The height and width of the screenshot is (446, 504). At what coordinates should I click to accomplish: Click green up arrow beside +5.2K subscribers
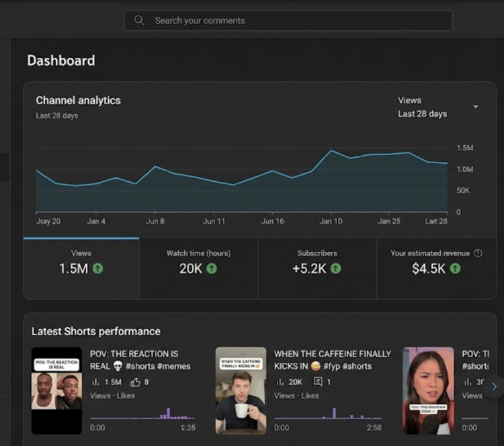pyautogui.click(x=335, y=269)
